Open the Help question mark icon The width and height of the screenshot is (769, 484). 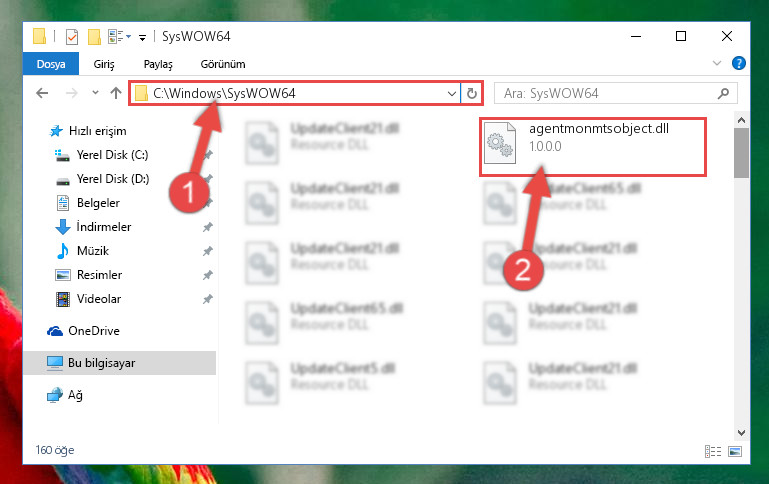coord(739,63)
